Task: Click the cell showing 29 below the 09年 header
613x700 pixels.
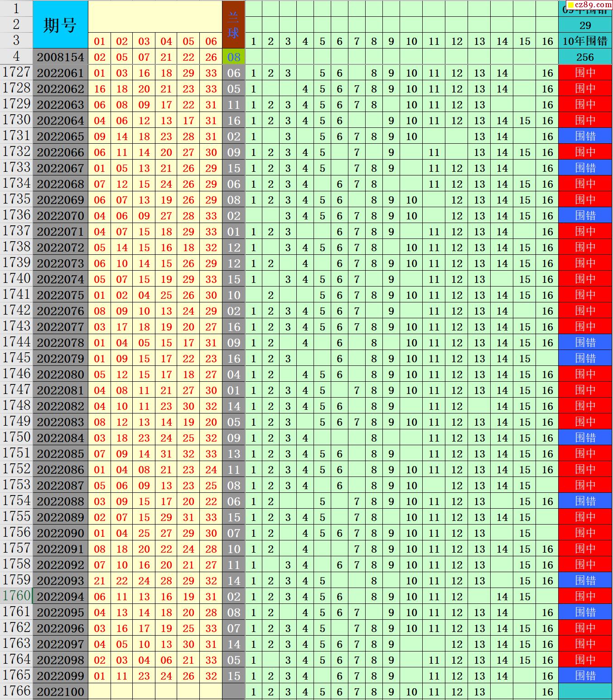Action: coord(585,25)
